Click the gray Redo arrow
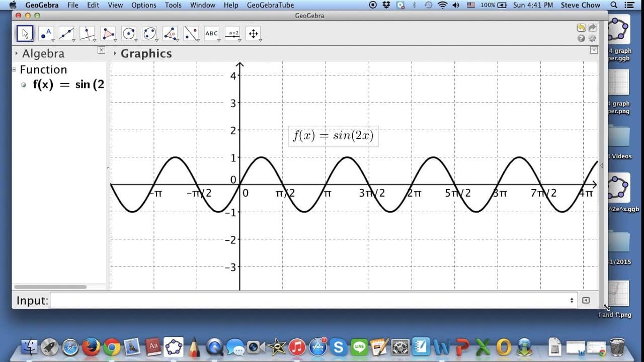This screenshot has height=362, width=644. point(592,28)
